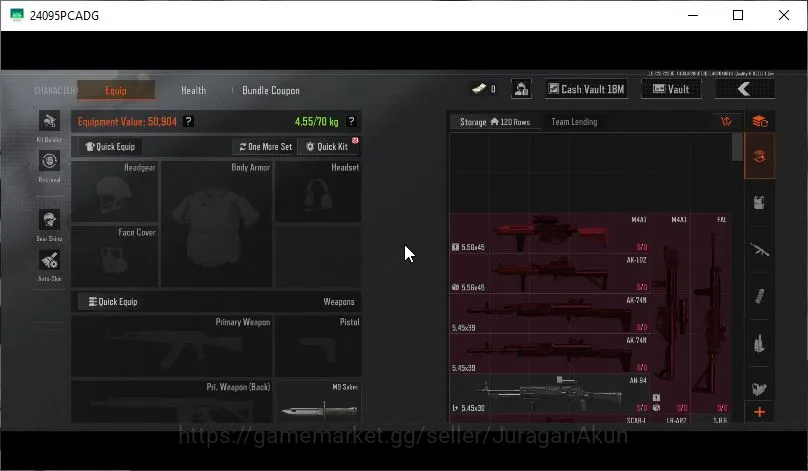Select the empty Headgear slot
Image resolution: width=808 pixels, height=471 pixels.
click(x=114, y=192)
